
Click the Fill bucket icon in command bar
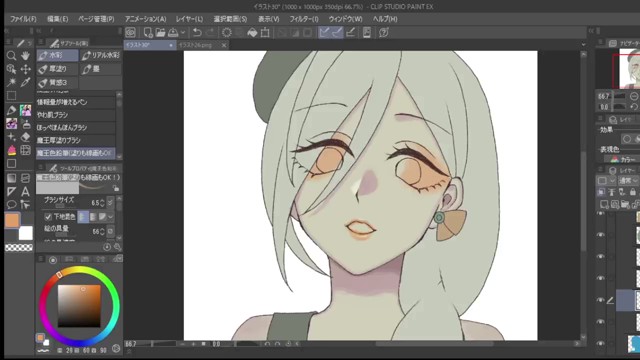[x=252, y=33]
